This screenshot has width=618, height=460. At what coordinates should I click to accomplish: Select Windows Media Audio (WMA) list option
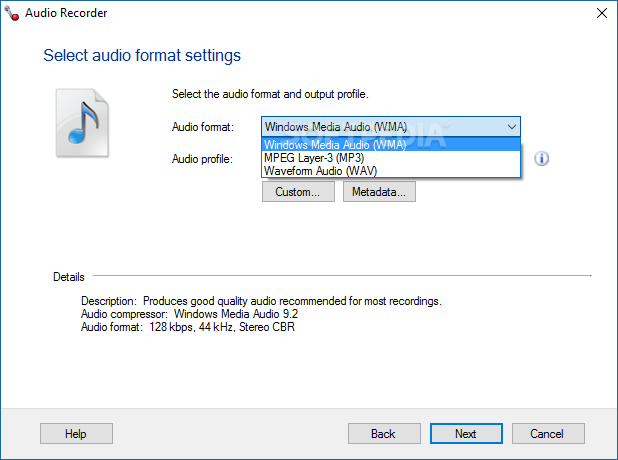391,145
